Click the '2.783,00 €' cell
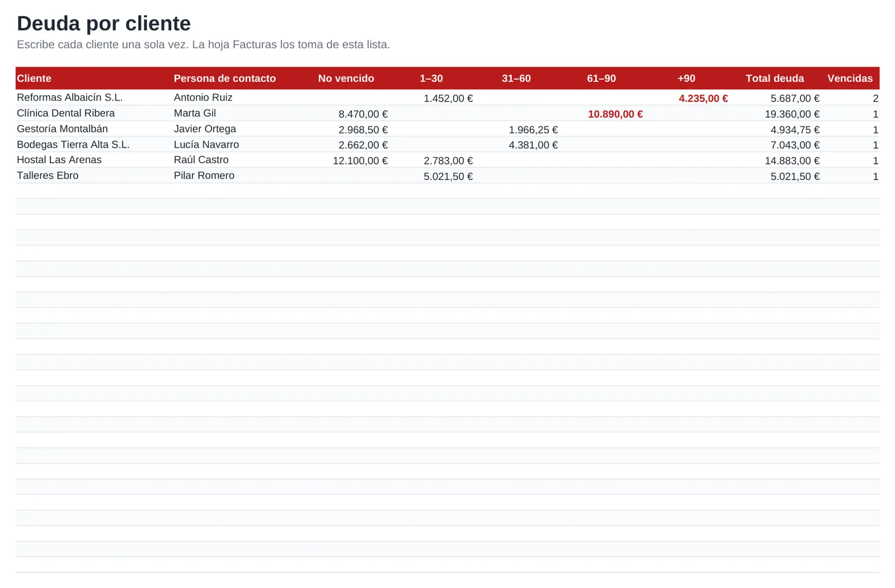 tap(448, 161)
